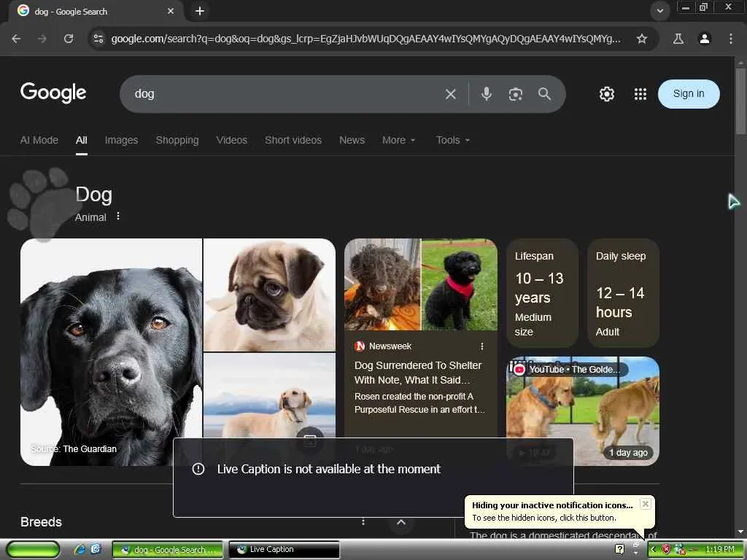Image resolution: width=747 pixels, height=560 pixels.
Task: Open Newsweek article options menu
Action: click(482, 346)
